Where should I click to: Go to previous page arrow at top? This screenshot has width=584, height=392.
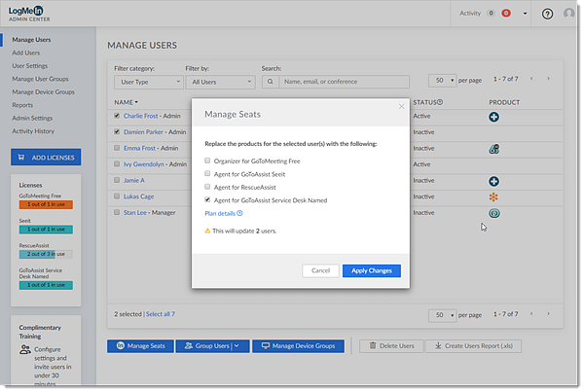tap(531, 79)
